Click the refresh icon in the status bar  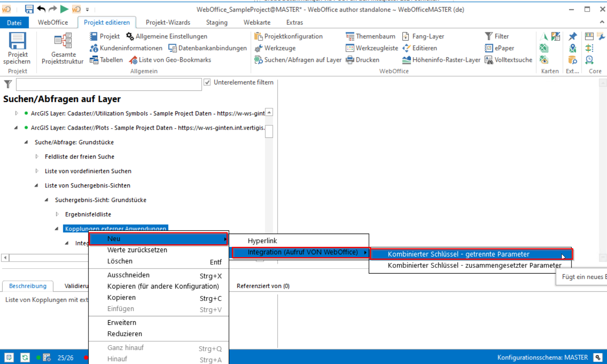tap(25, 358)
